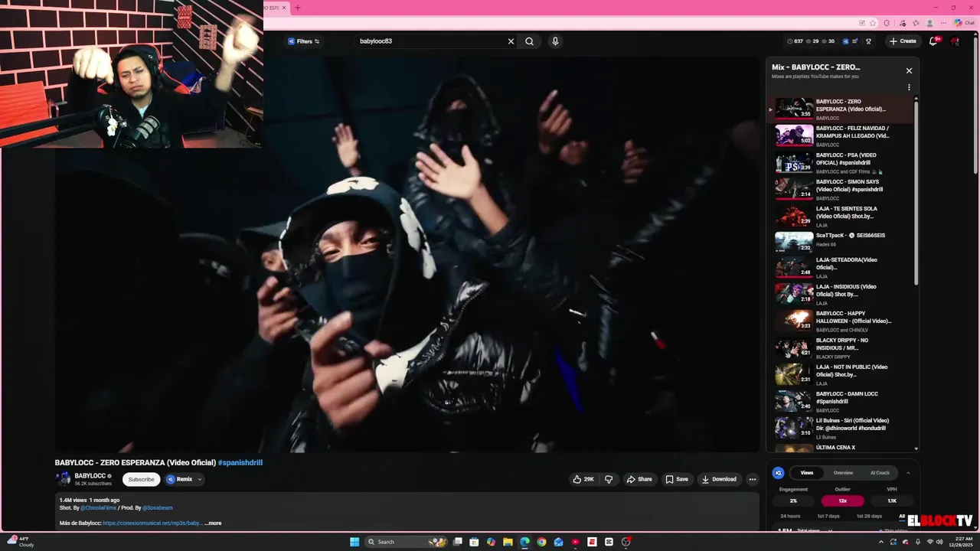The image size is (980, 551).
Task: Expand the dropdown arrow next to Remix
Action: 200,479
